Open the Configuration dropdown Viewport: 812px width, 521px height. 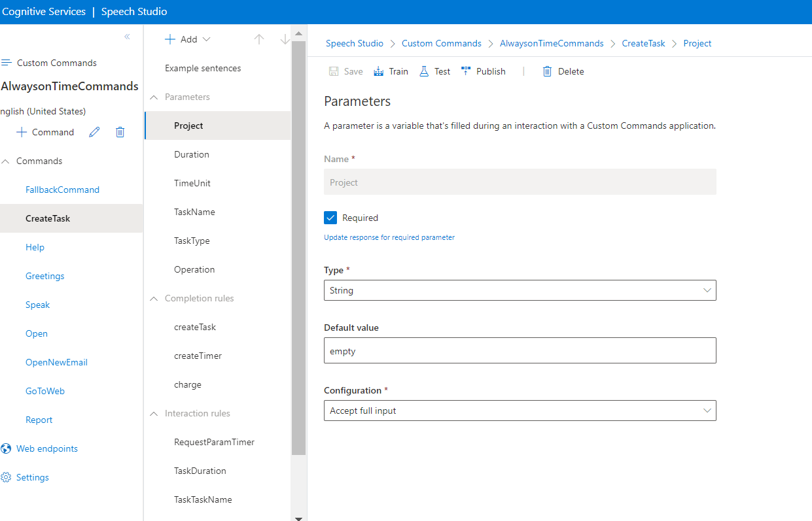[520, 411]
